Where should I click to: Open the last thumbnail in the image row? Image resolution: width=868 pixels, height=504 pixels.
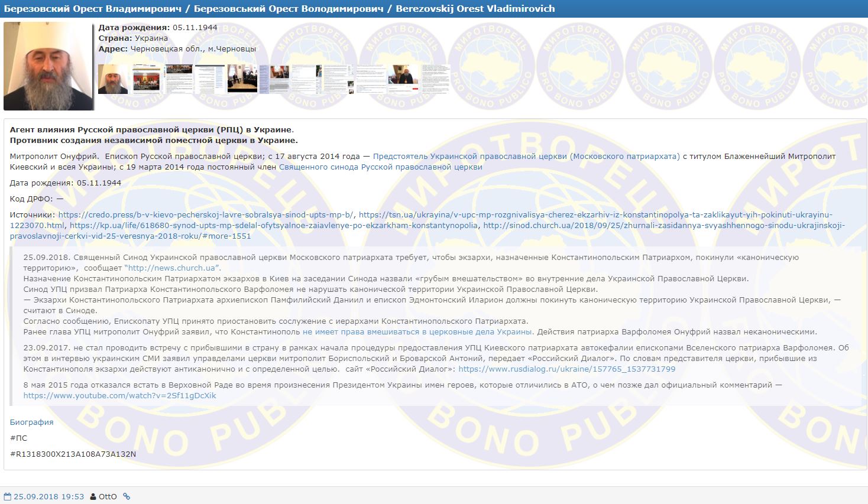pos(435,79)
